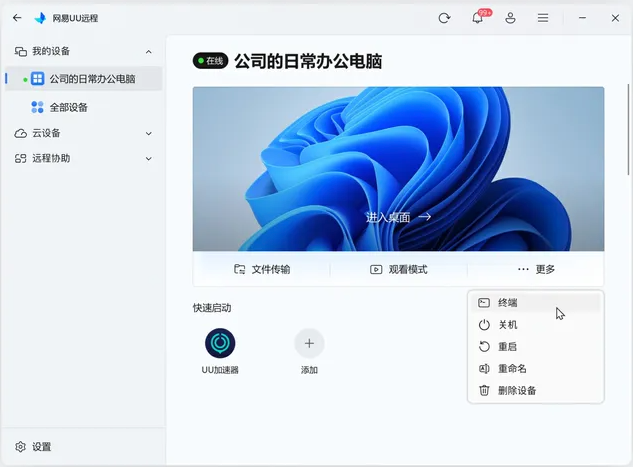Image resolution: width=633 pixels, height=467 pixels.
Task: Click the terminal icon beside 终端
Action: [x=484, y=303]
